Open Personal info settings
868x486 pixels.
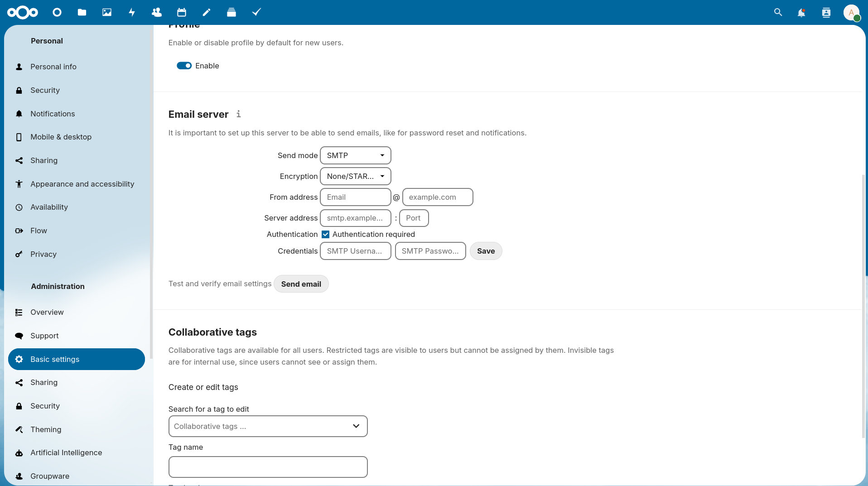coord(53,67)
